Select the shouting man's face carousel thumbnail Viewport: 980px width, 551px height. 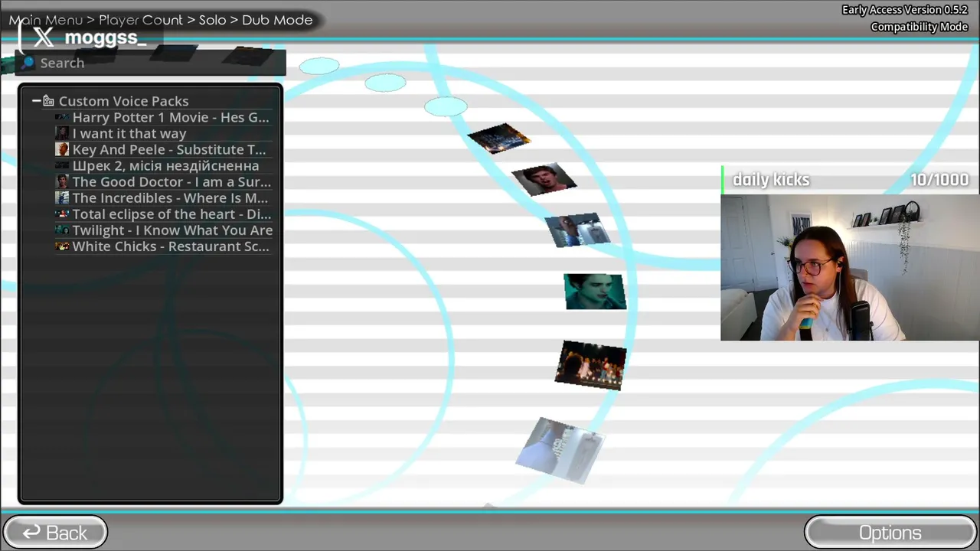point(544,179)
